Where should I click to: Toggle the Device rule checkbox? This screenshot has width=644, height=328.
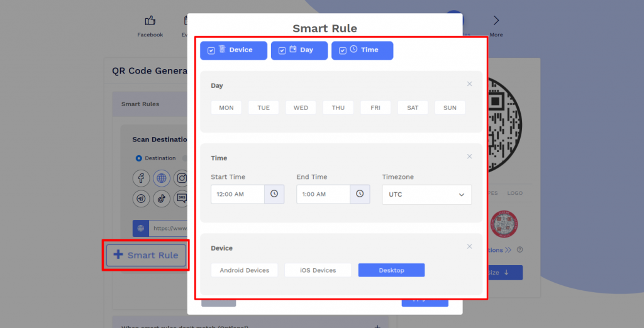point(211,51)
